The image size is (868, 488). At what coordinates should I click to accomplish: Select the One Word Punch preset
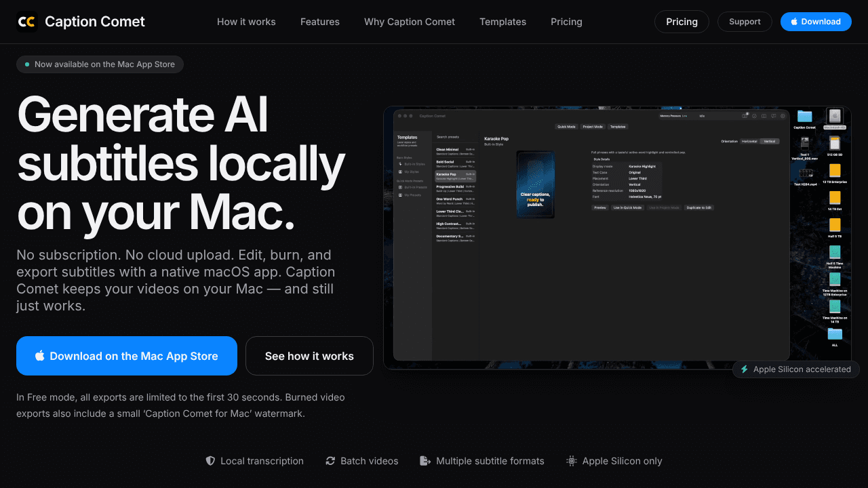click(x=456, y=201)
